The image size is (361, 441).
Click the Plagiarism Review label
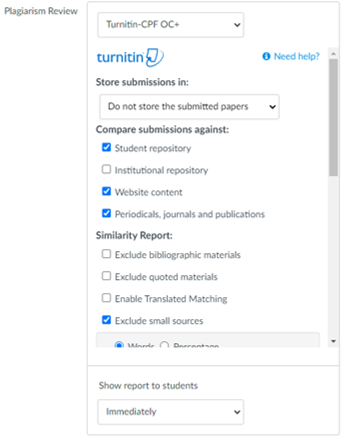pyautogui.click(x=41, y=11)
